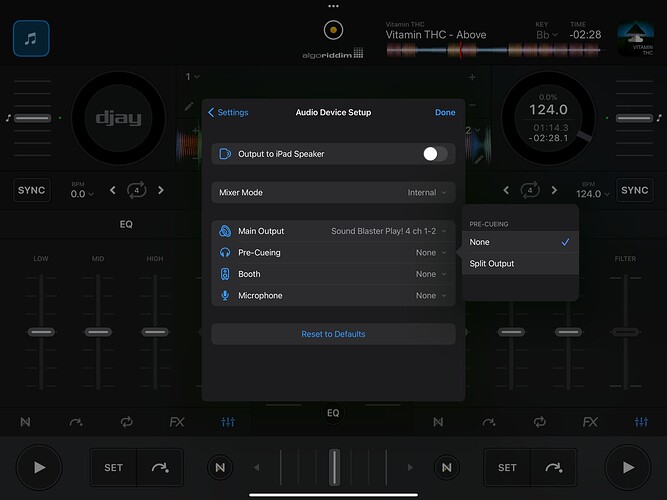Click left deck LOW EQ slider handle
667x500 pixels.
(x=41, y=332)
